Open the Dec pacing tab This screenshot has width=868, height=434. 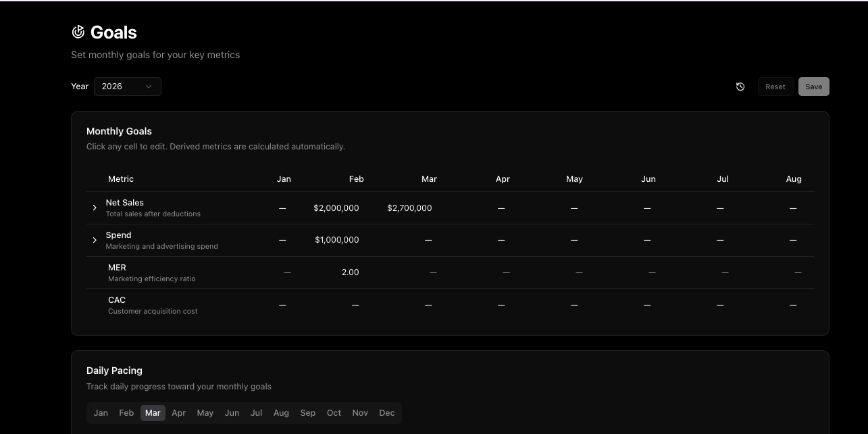tap(386, 413)
